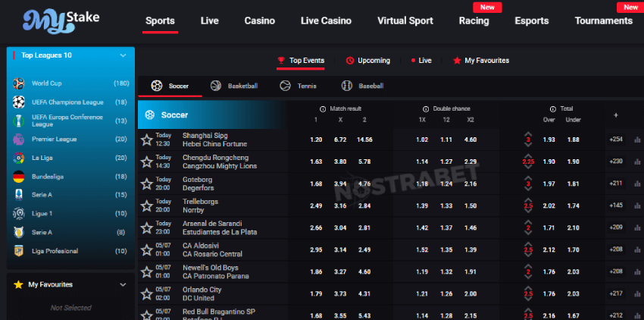The width and height of the screenshot is (644, 320).
Task: Increase total line for Newell's Old Boys match
Action: pyautogui.click(x=528, y=266)
